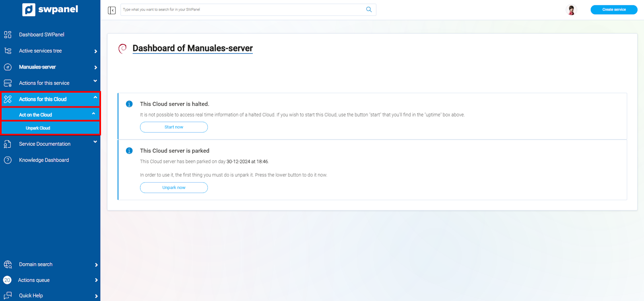Click the Dashboard SWPanel grid icon

8,35
